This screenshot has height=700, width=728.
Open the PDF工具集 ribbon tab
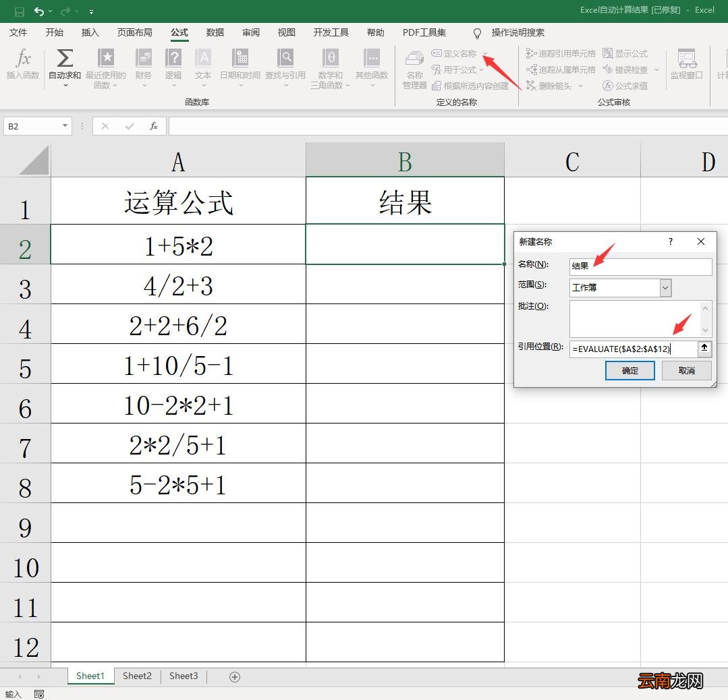click(x=424, y=32)
